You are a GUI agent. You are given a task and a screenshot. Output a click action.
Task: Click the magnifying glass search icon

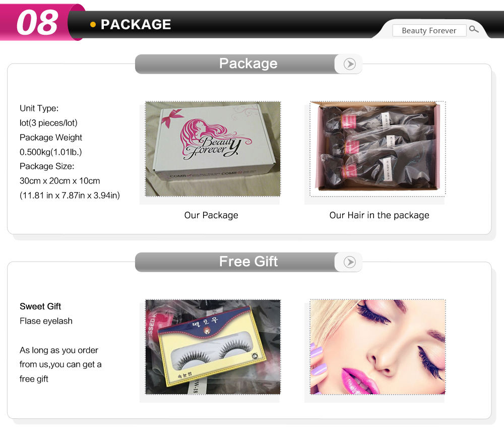point(473,29)
